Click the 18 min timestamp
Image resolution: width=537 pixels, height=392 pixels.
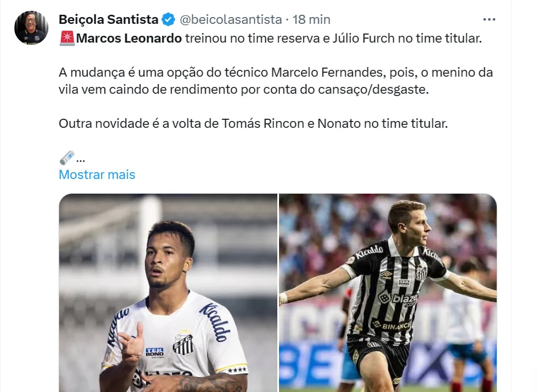point(311,19)
